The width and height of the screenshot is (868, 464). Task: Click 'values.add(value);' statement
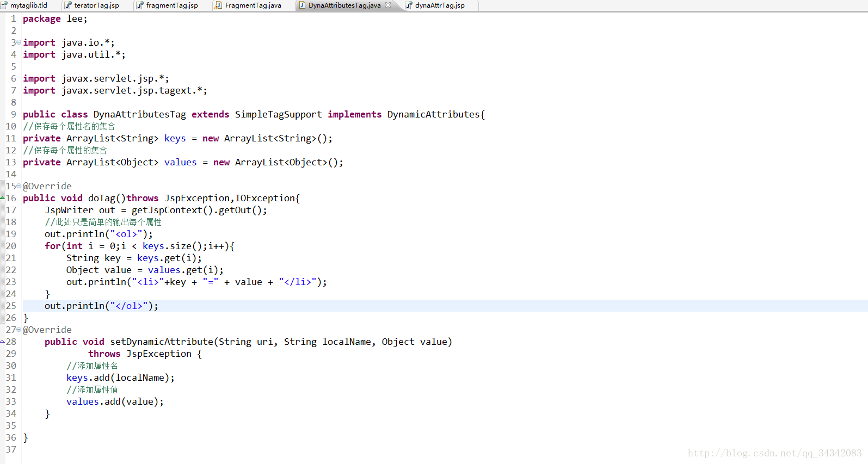point(115,401)
